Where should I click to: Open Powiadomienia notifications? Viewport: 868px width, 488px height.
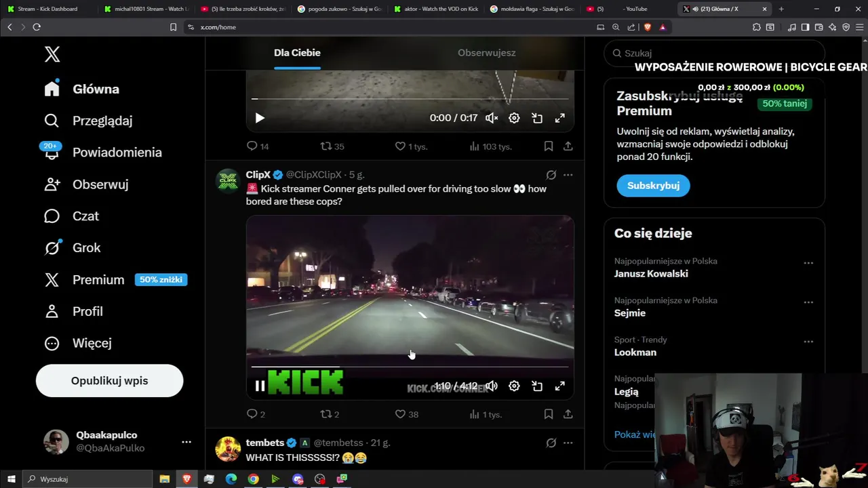tap(103, 152)
